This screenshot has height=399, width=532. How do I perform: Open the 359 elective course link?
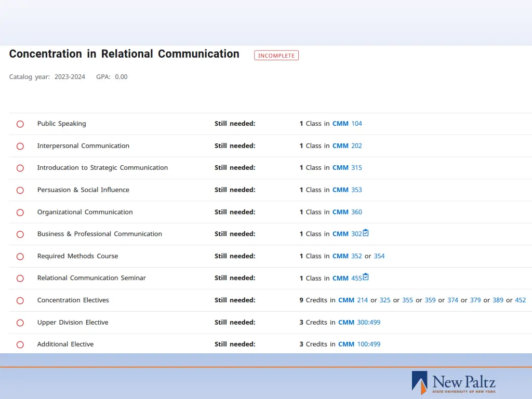pos(430,300)
